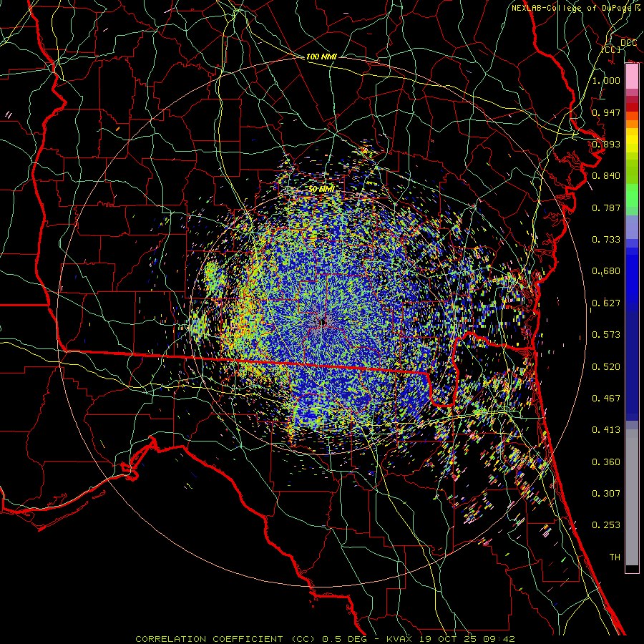Click the (CC) unit label above the legend
This screenshot has height=644, width=644.
pyautogui.click(x=611, y=49)
